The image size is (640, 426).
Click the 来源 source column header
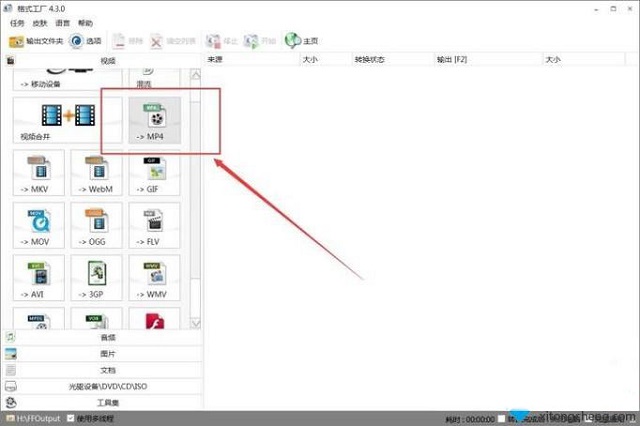point(251,60)
